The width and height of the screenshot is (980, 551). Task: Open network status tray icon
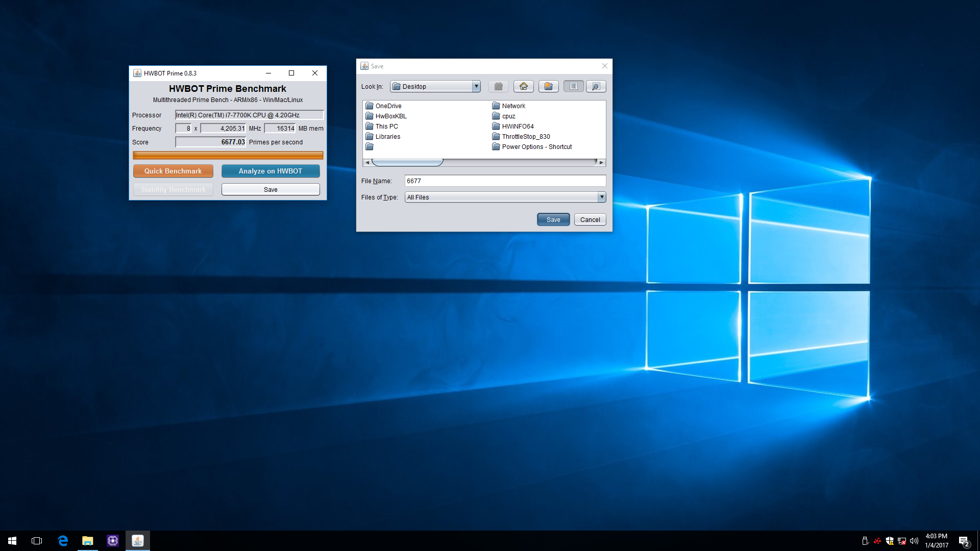[x=902, y=541]
